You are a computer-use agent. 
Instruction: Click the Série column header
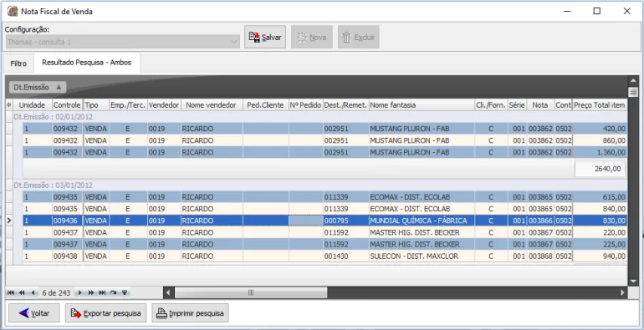(517, 105)
